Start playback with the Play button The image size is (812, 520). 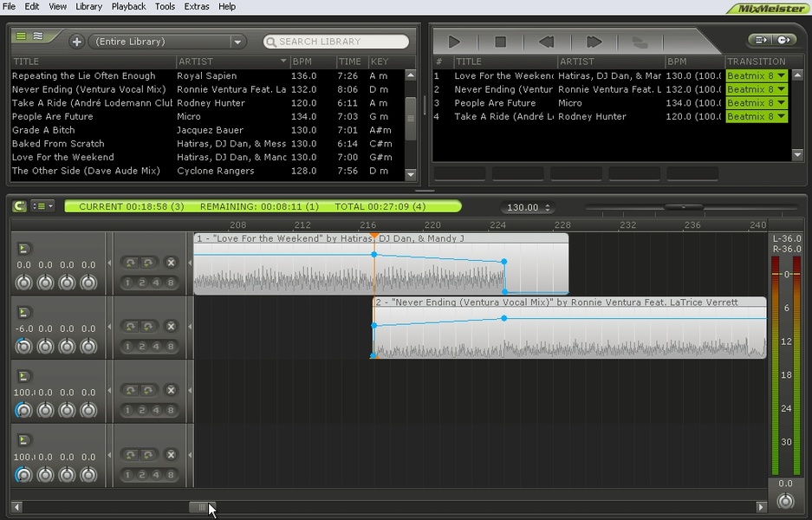coord(454,42)
